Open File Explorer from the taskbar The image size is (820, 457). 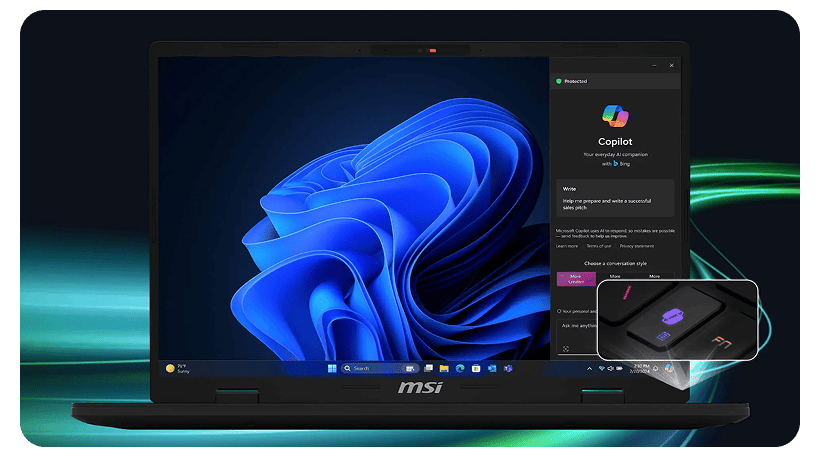click(443, 368)
